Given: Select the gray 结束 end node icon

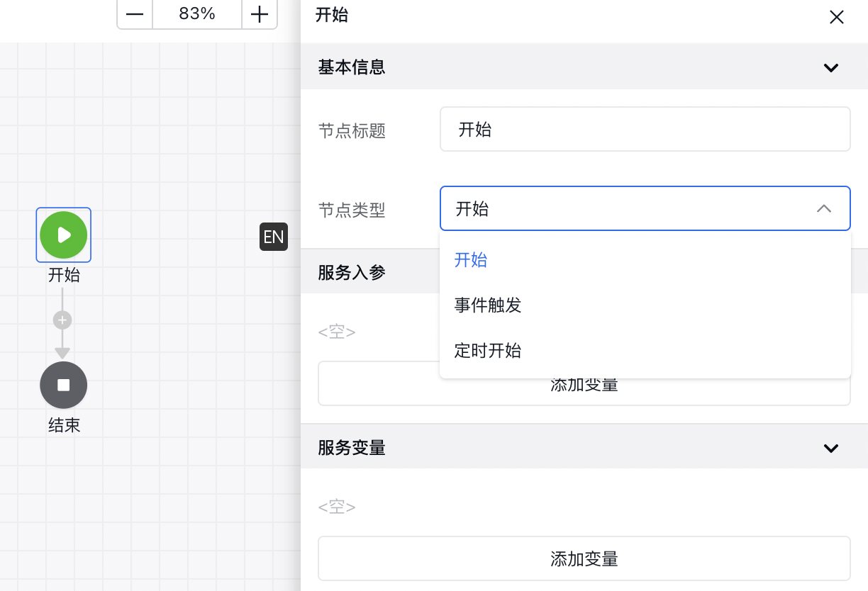Looking at the screenshot, I should click(64, 385).
